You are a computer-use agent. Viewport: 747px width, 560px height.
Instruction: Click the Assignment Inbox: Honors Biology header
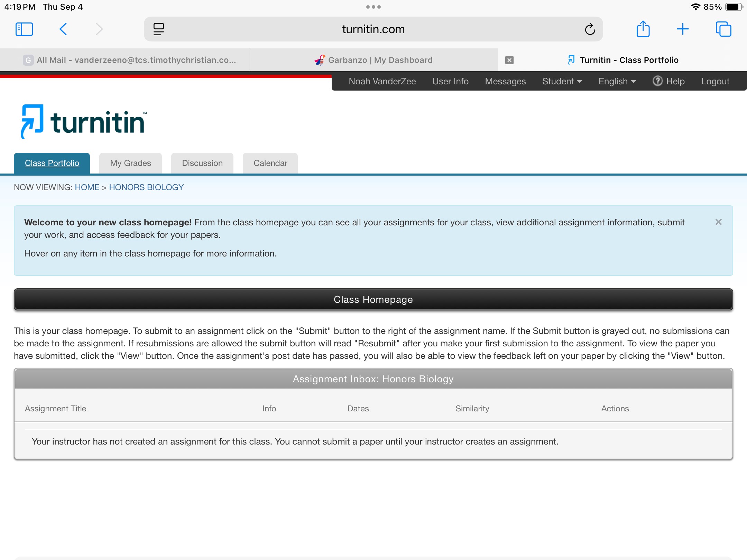point(373,379)
